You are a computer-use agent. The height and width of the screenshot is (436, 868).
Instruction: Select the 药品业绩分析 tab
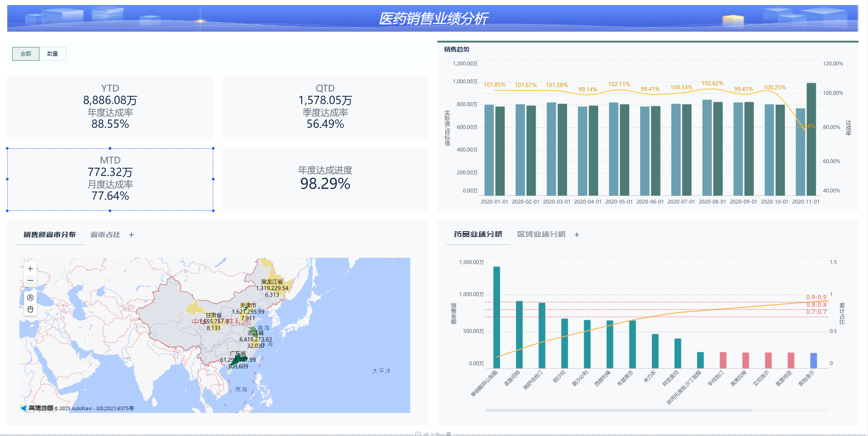[478, 234]
